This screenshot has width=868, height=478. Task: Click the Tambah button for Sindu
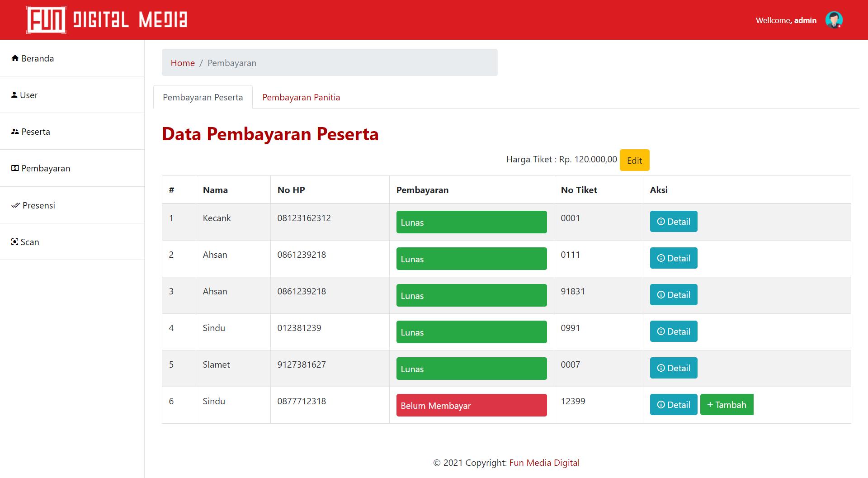[x=726, y=405]
